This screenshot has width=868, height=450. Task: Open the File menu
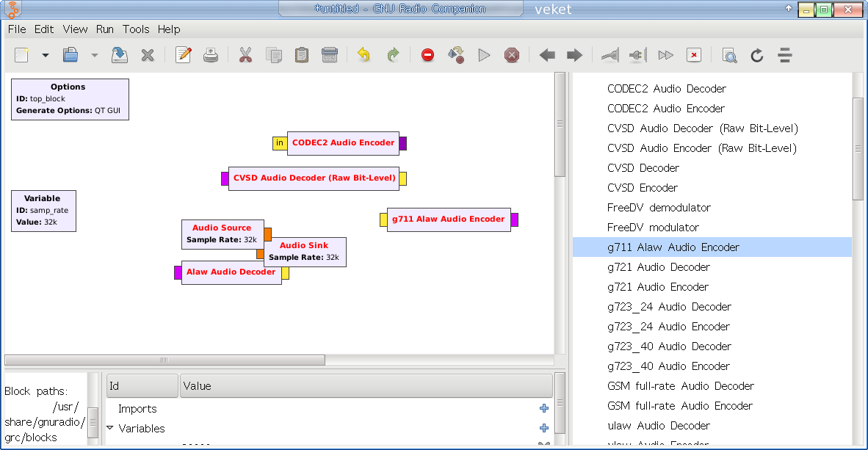pos(17,29)
